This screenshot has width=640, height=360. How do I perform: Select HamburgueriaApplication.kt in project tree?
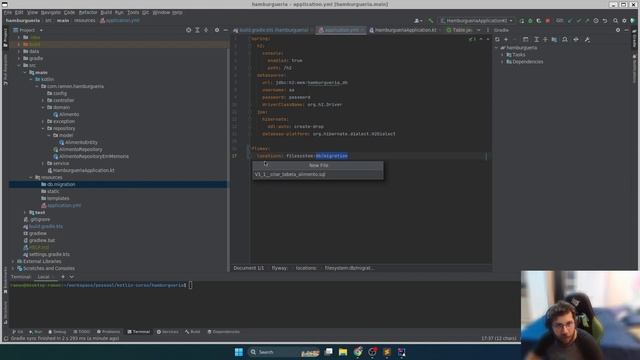[x=83, y=170]
